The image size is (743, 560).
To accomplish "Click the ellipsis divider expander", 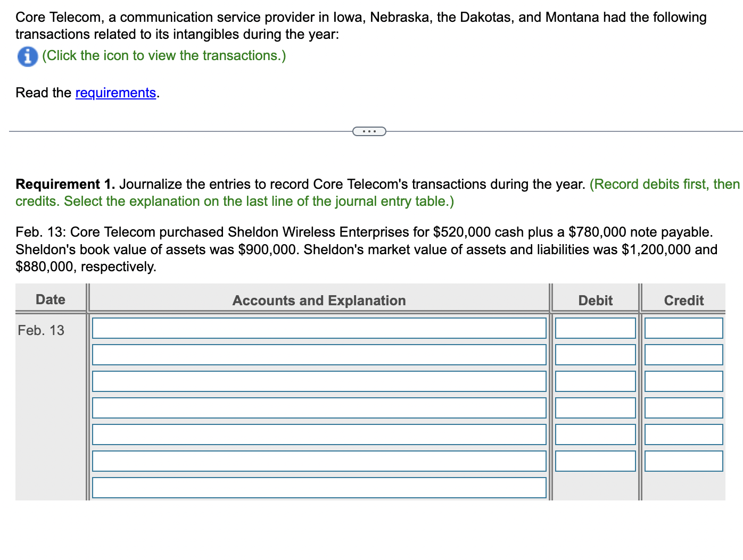I will click(369, 131).
